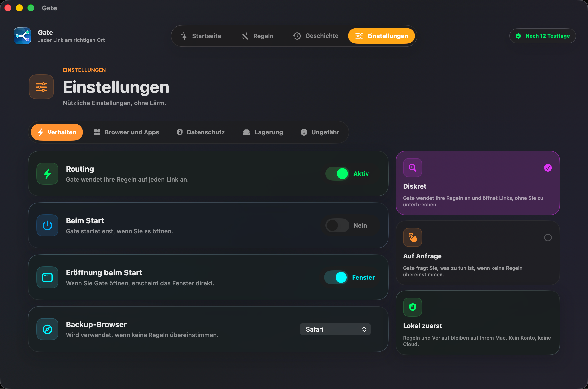Click the drive icon beside Lagerung
Image resolution: width=588 pixels, height=389 pixels.
click(246, 132)
